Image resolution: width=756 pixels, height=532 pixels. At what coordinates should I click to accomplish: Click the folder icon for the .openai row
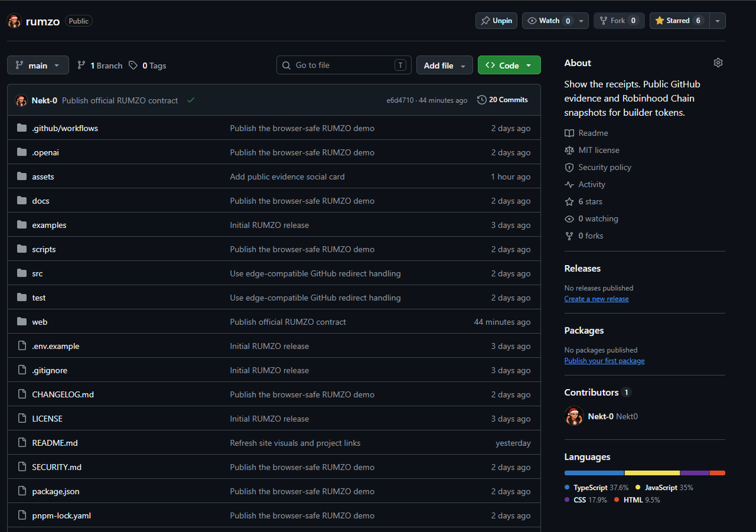[22, 152]
